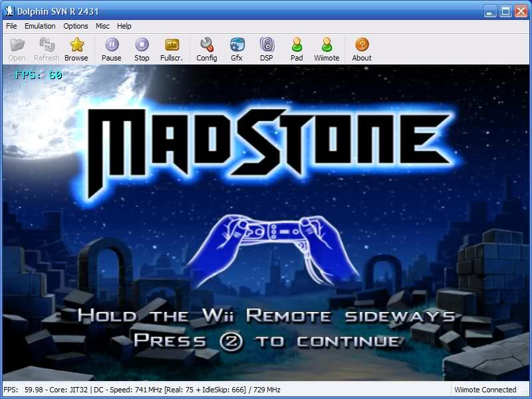Open the Options menu
This screenshot has width=532, height=399.
click(x=76, y=26)
